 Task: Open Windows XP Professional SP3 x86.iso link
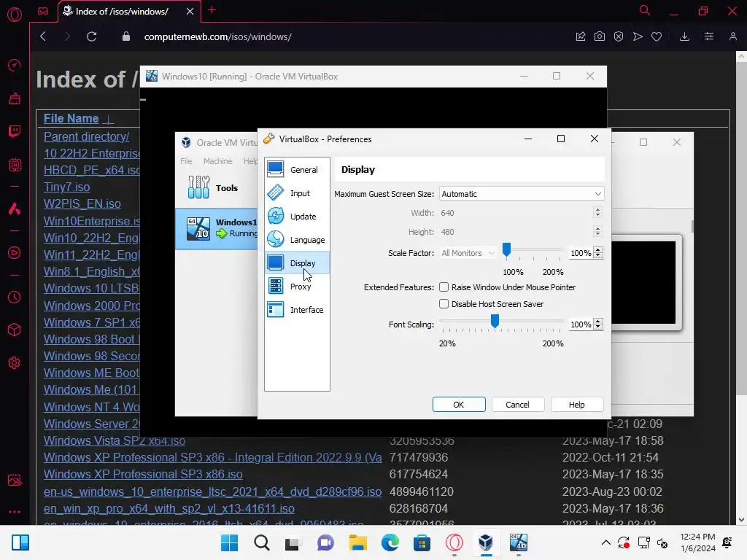click(x=143, y=474)
